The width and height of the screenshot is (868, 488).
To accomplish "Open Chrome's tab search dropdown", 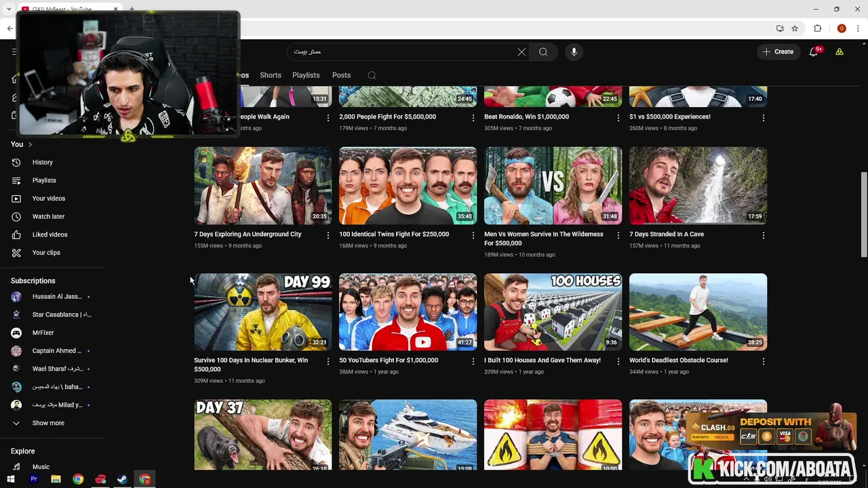I will click(9, 9).
